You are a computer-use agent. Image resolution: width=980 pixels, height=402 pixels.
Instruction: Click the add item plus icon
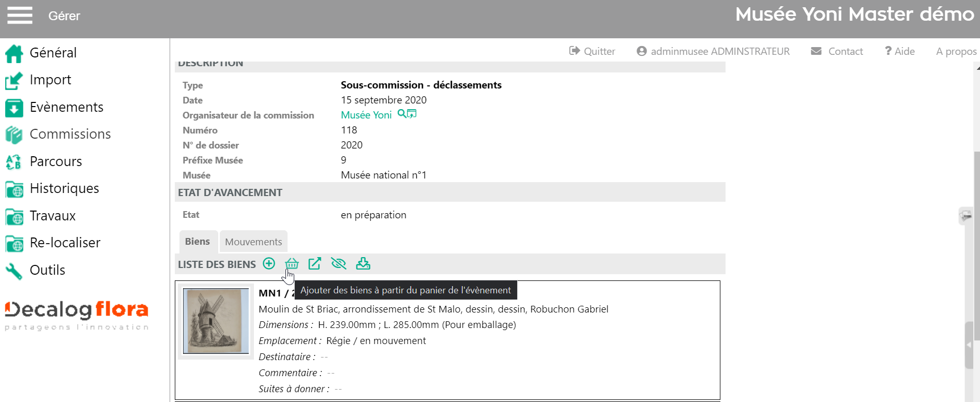(x=269, y=264)
